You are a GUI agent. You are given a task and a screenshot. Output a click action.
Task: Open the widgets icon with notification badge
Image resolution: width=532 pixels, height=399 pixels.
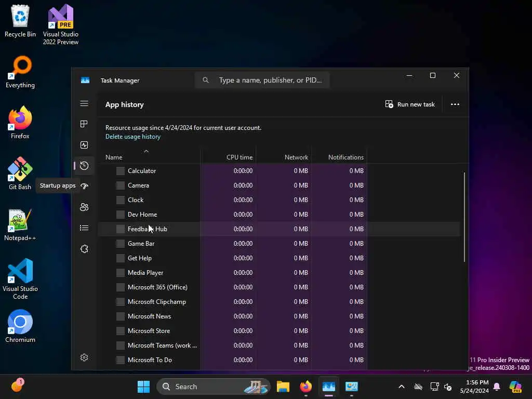[17, 386]
